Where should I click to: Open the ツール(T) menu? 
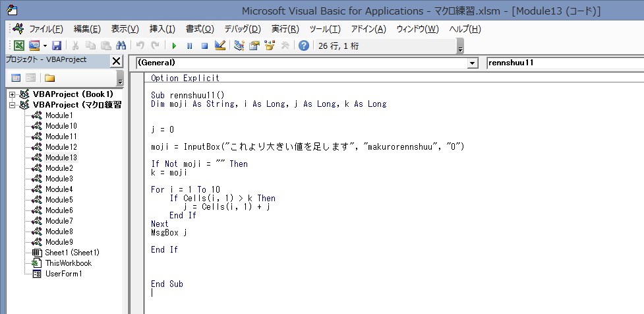coord(325,29)
